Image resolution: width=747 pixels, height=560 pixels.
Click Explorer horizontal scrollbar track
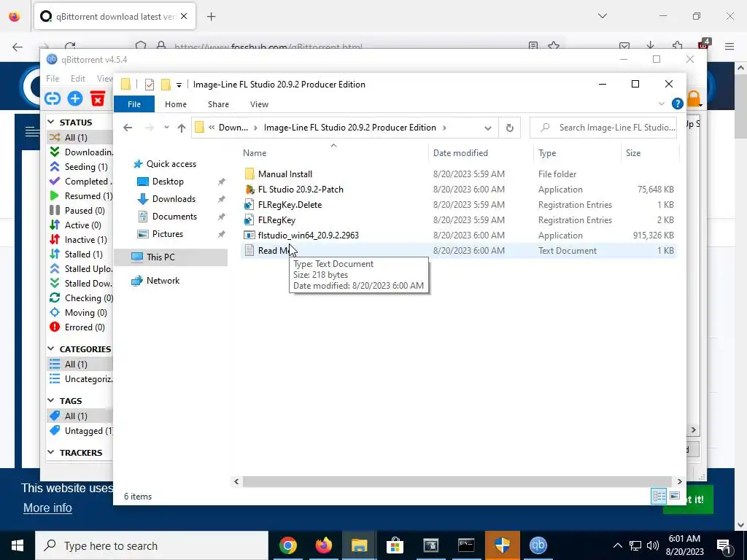point(457,481)
